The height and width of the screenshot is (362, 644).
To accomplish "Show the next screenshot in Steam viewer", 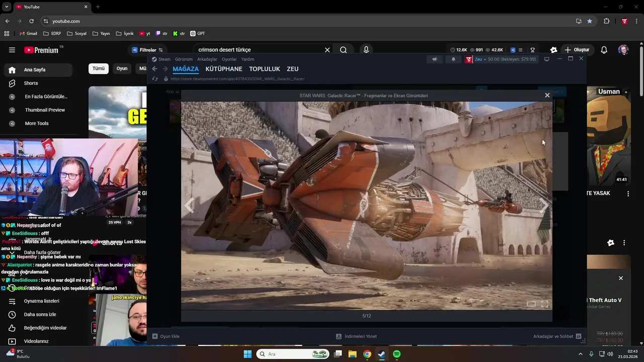I will point(544,205).
